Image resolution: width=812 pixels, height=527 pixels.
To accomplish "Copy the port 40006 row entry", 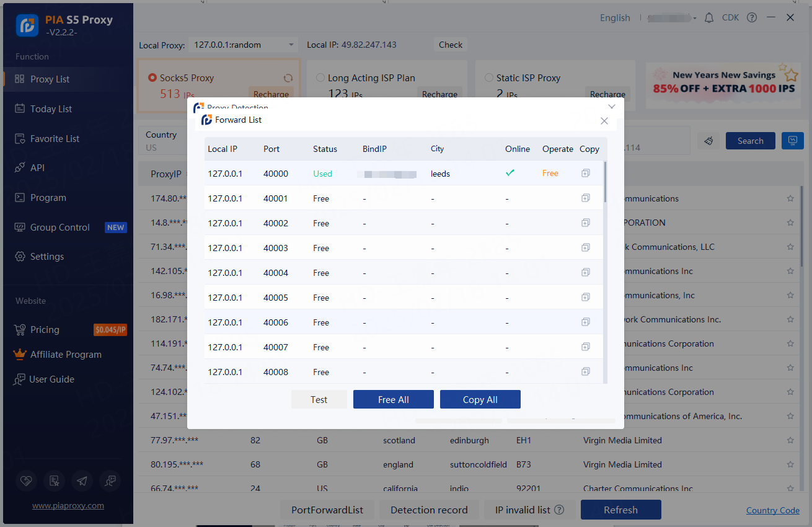I will tap(586, 322).
